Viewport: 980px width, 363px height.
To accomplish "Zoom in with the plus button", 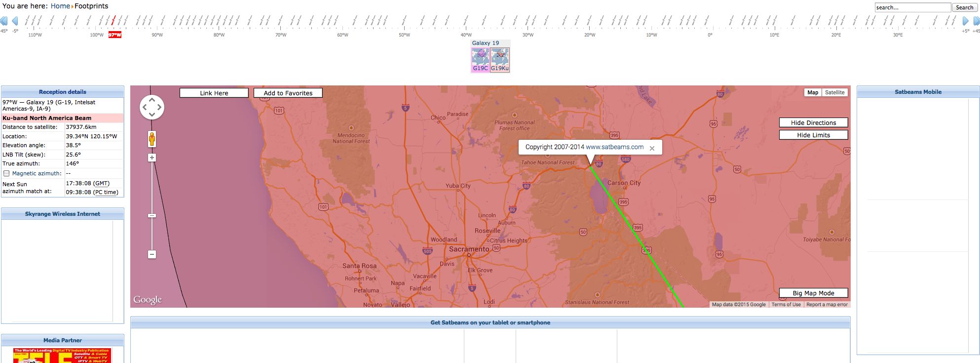I will tap(152, 158).
